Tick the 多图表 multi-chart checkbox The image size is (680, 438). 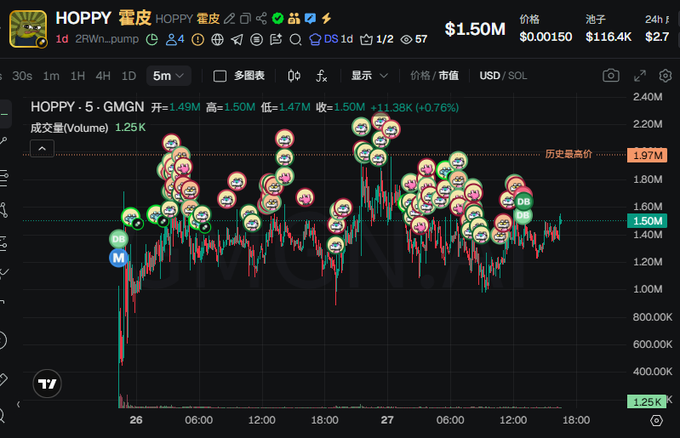pyautogui.click(x=220, y=76)
